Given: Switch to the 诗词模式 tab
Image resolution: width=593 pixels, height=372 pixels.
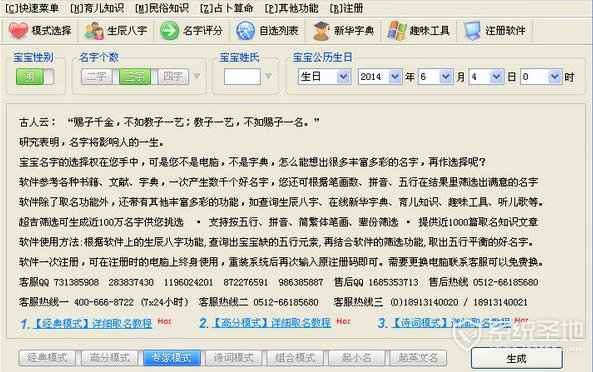Looking at the screenshot, I should [233, 358].
